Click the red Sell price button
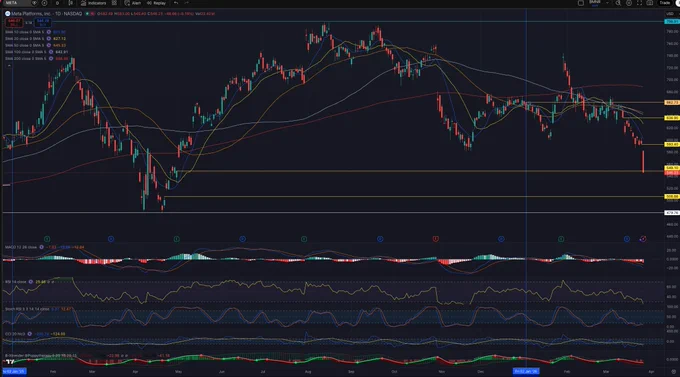 [14, 23]
